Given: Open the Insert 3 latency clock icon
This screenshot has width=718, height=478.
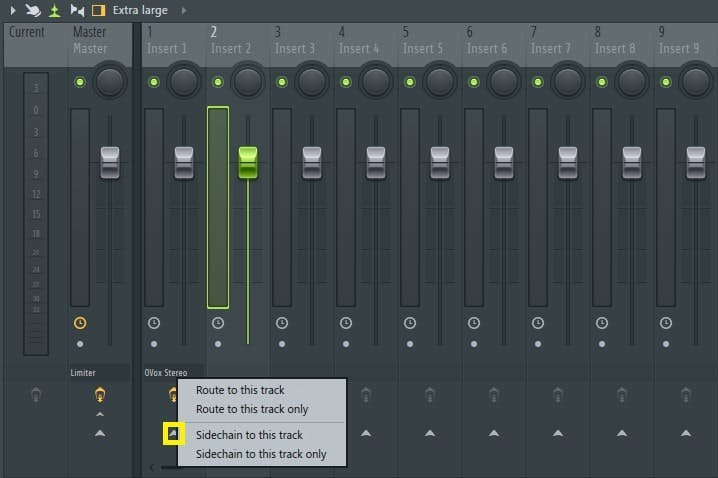Looking at the screenshot, I should click(x=282, y=323).
